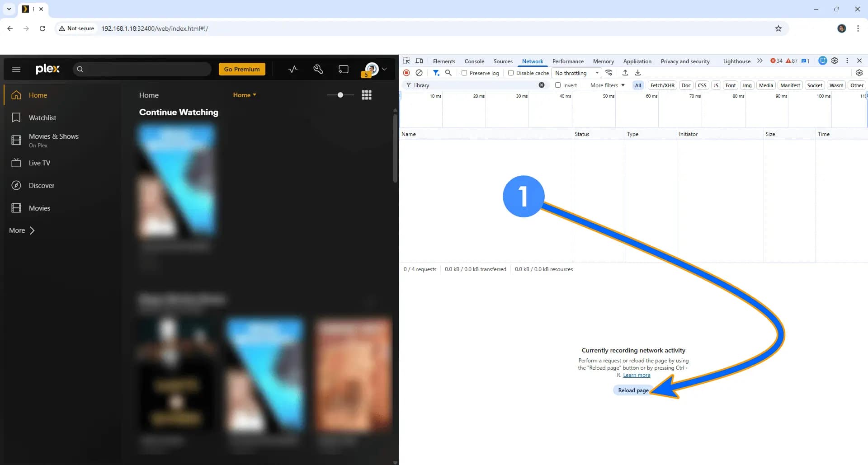Enable the Preserve log checkbox
Image resolution: width=868 pixels, height=465 pixels.
click(464, 73)
